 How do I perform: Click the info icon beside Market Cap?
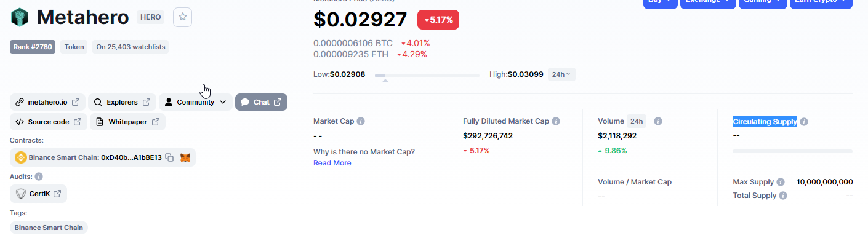tap(361, 121)
